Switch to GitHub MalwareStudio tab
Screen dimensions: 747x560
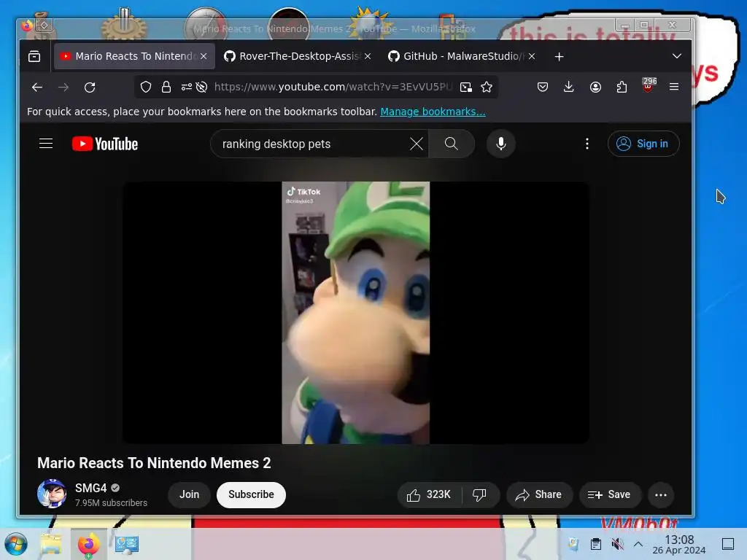462,56
